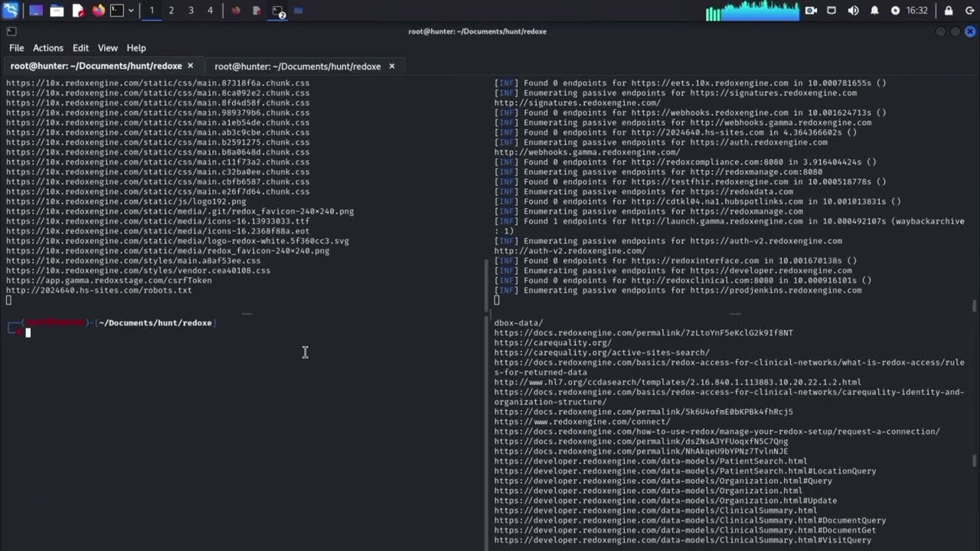Open the file manager launcher in panel
Viewport: 980px width, 551px height.
pos(57,11)
